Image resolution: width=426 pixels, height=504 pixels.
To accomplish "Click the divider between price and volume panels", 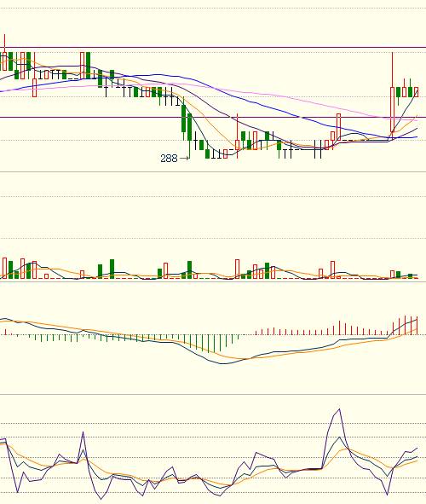I will pyautogui.click(x=213, y=172).
